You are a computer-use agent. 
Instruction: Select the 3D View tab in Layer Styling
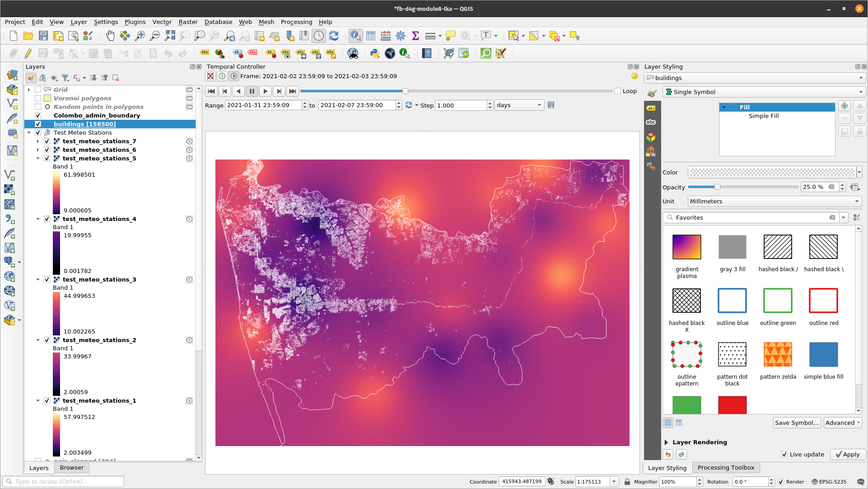pos(651,137)
